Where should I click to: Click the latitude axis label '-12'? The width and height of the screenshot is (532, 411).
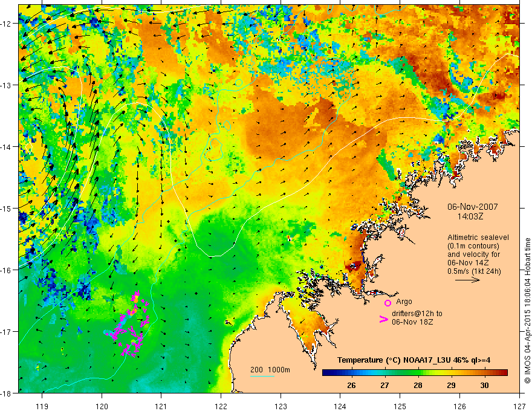coord(7,24)
